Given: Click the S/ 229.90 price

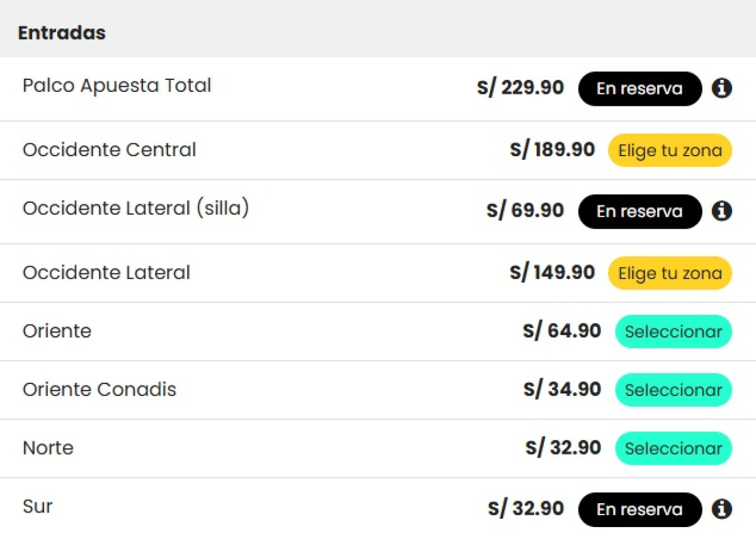Looking at the screenshot, I should coord(520,88).
